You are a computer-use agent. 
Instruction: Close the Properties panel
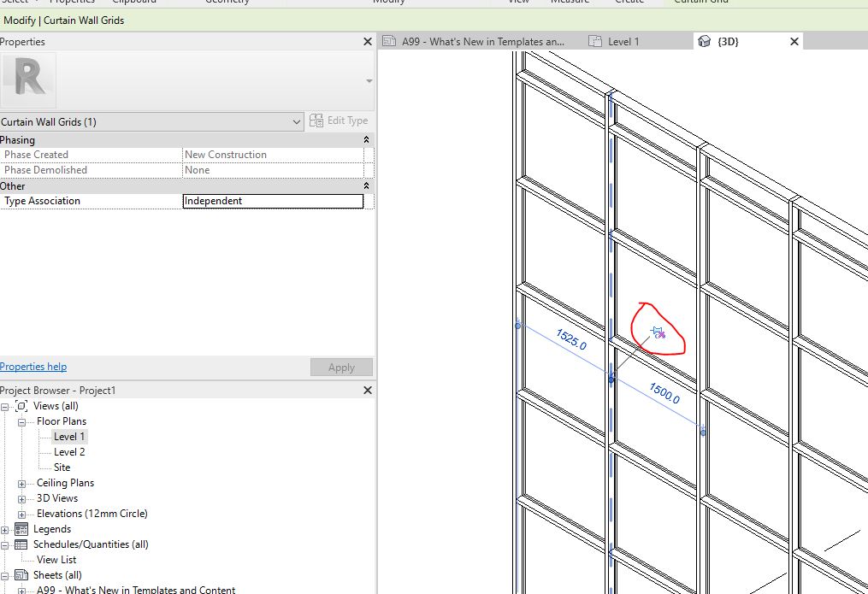tap(368, 42)
